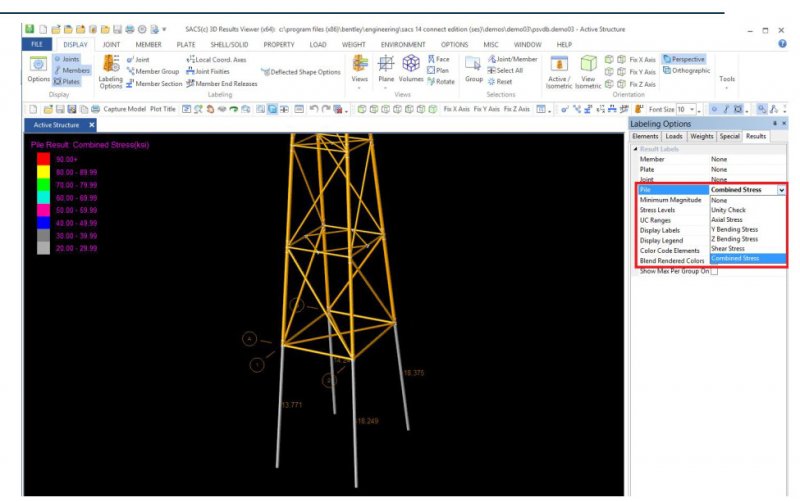Click the View Isometric cube icon

coord(588,72)
